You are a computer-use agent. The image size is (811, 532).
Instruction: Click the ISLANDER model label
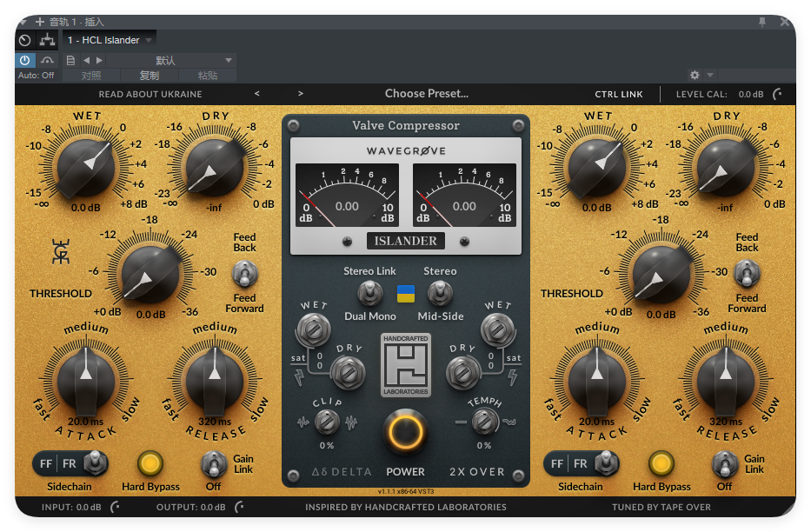(405, 241)
